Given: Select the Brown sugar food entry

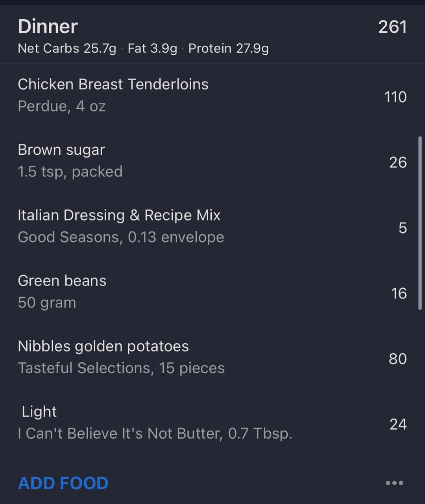Looking at the screenshot, I should (61, 150).
